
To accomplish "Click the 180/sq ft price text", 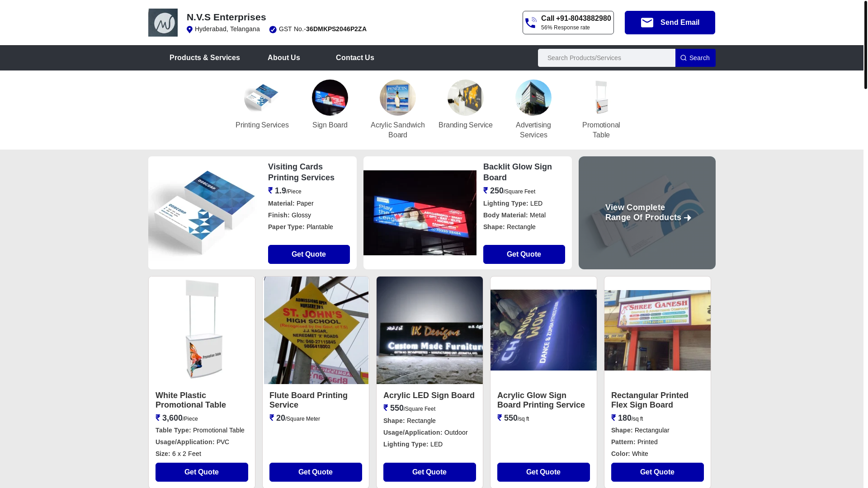I will (x=627, y=418).
